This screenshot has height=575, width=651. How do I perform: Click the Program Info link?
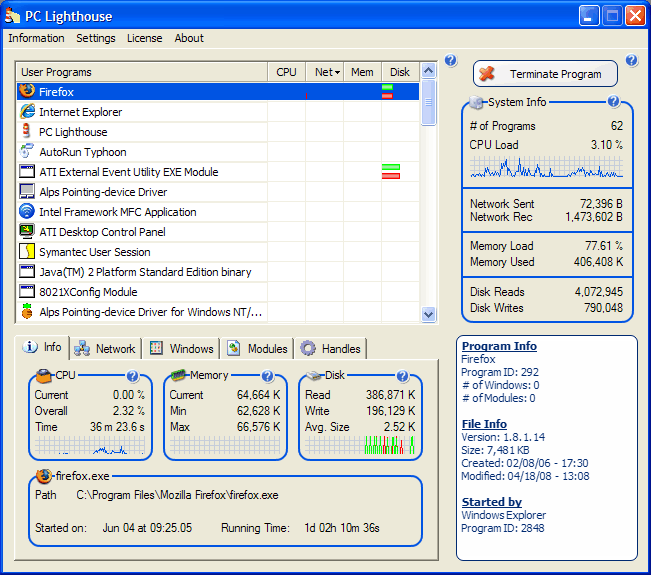pos(499,346)
